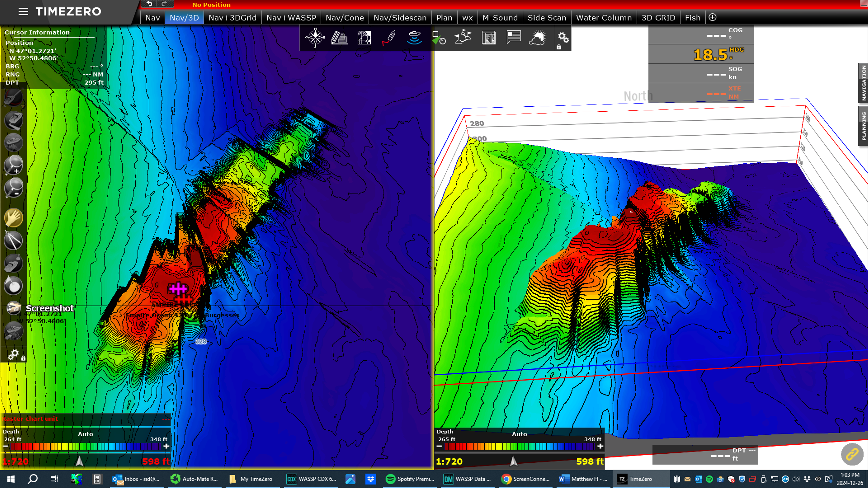Open the TIMEZERO hamburger menu

point(23,12)
